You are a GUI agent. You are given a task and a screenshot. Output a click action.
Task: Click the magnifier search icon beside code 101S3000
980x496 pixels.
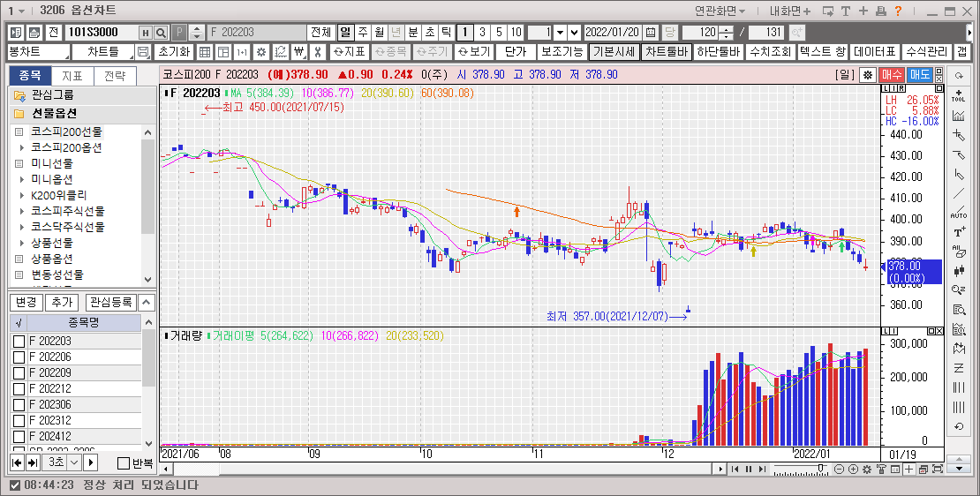pyautogui.click(x=162, y=33)
